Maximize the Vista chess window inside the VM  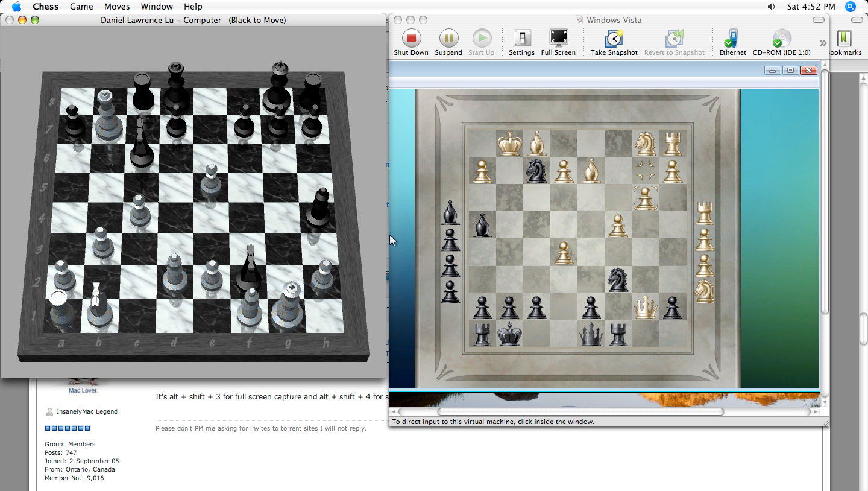pos(790,71)
